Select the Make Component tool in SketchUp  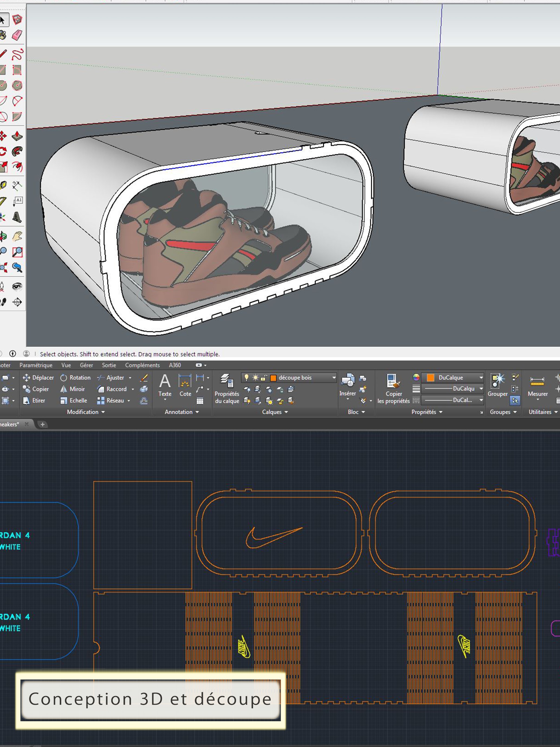click(x=17, y=20)
